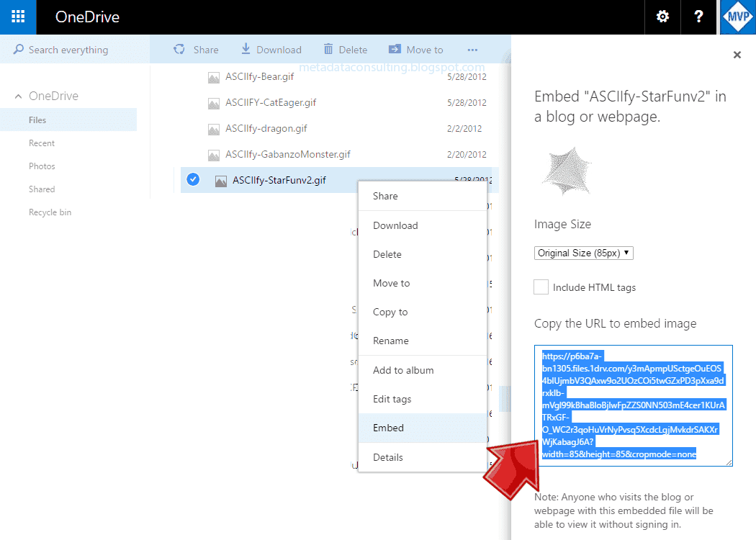Select Rename in the context menu
Image resolution: width=756 pixels, height=540 pixels.
coord(390,341)
